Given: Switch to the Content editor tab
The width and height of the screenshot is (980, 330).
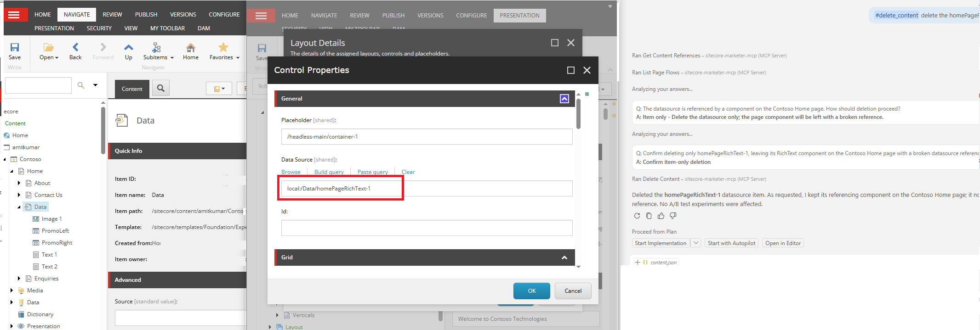Looking at the screenshot, I should [132, 89].
